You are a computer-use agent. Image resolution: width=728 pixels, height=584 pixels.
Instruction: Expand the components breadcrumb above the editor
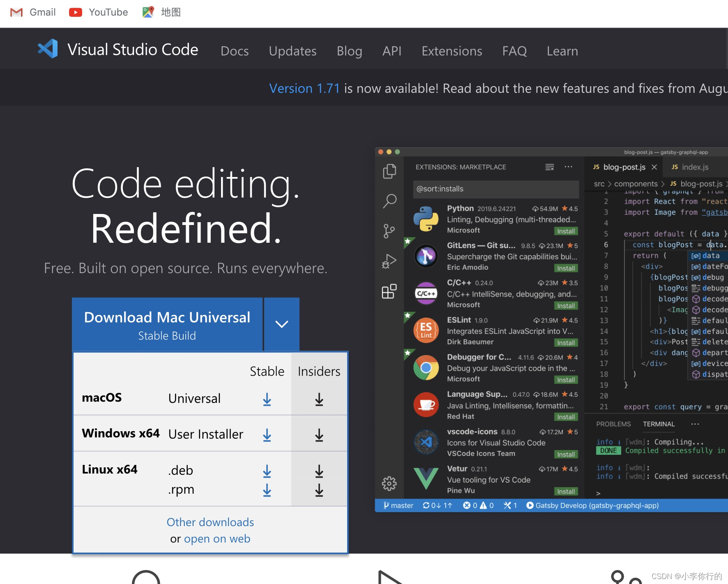636,184
